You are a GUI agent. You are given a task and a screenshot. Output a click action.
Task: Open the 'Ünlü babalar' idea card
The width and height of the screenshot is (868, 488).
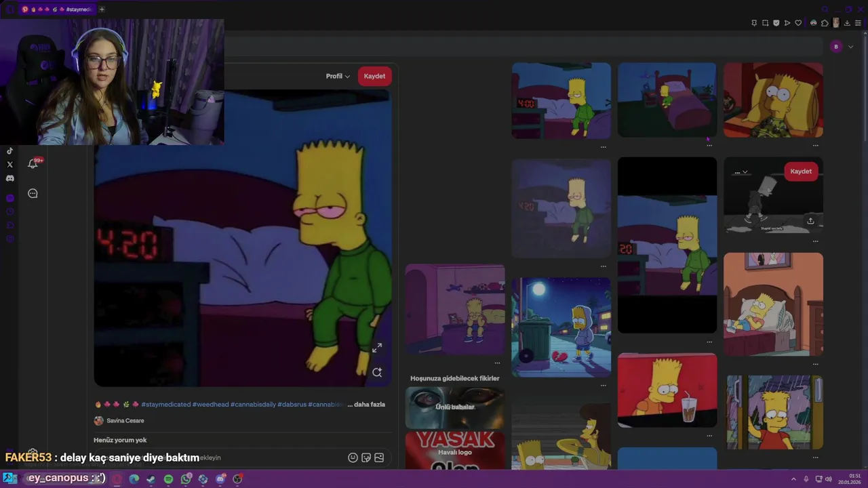point(455,408)
